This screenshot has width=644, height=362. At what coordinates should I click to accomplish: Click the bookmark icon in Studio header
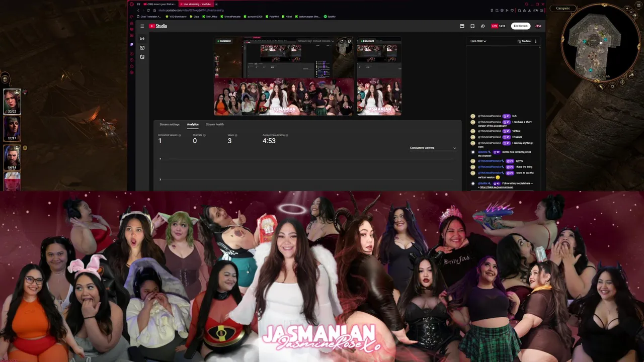[472, 26]
